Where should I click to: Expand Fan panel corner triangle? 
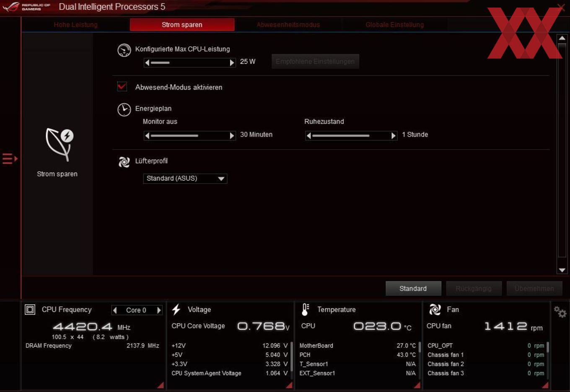coord(545,385)
